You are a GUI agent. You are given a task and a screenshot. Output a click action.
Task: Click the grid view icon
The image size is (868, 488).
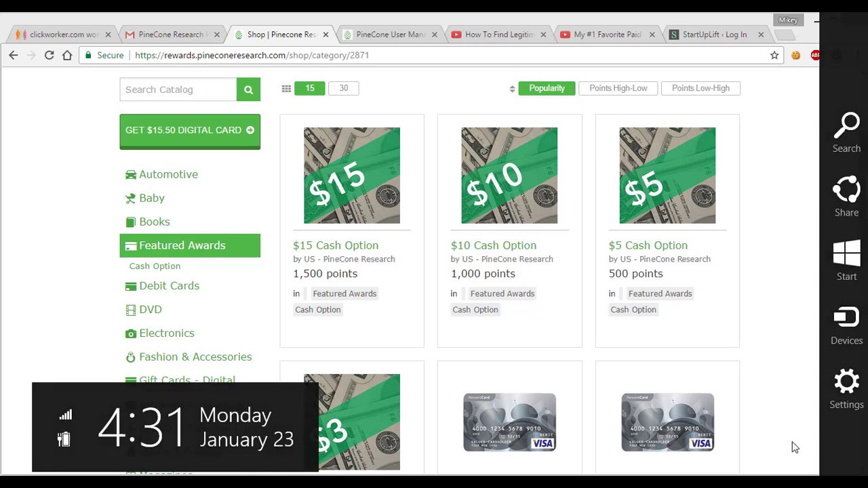click(x=286, y=88)
